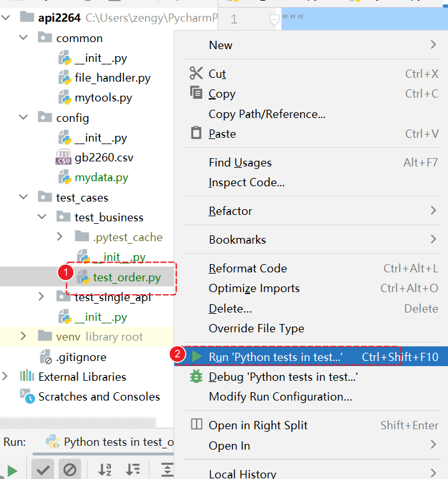Click the common folder icon
Screen dimensions: 448x479
click(x=45, y=37)
